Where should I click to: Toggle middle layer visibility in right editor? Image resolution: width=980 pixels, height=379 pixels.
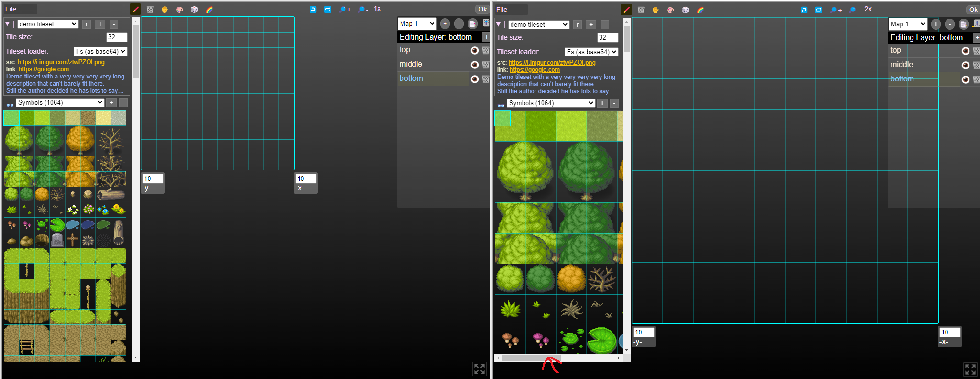pos(966,65)
